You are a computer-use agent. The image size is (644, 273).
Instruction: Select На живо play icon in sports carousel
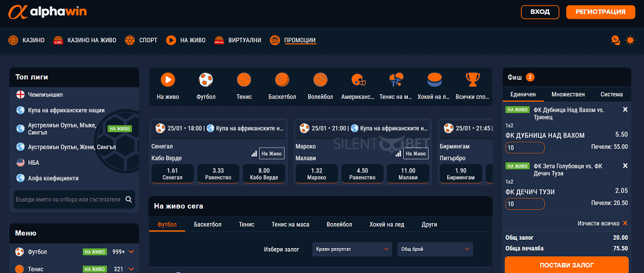[x=168, y=79]
